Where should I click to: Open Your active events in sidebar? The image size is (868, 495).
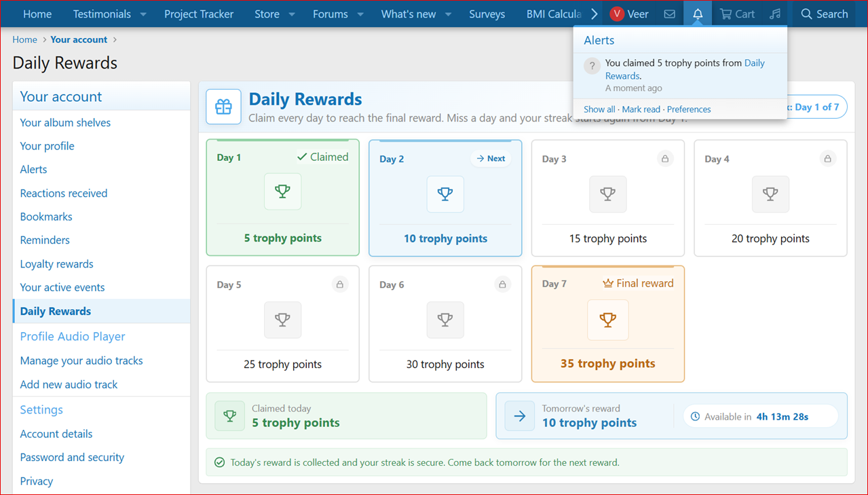click(62, 287)
